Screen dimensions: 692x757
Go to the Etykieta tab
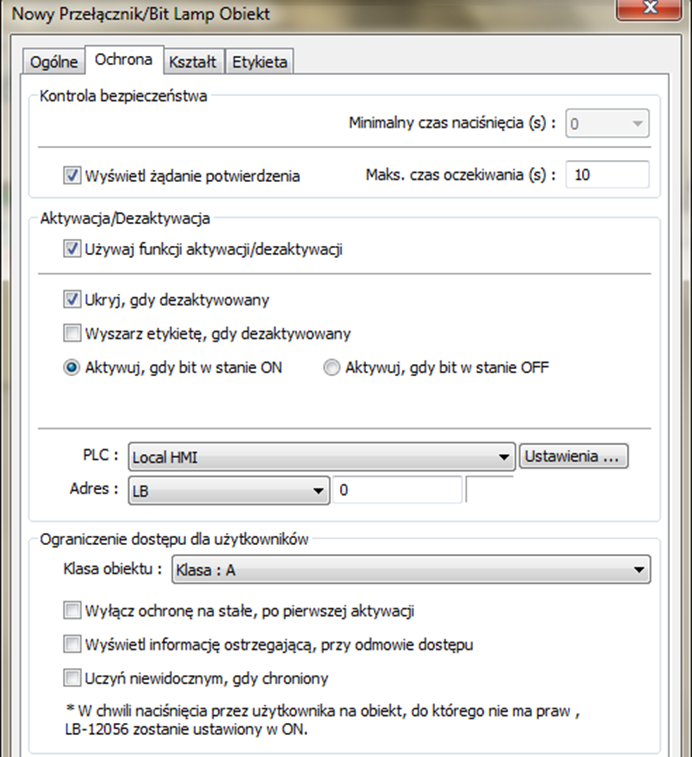pyautogui.click(x=259, y=62)
